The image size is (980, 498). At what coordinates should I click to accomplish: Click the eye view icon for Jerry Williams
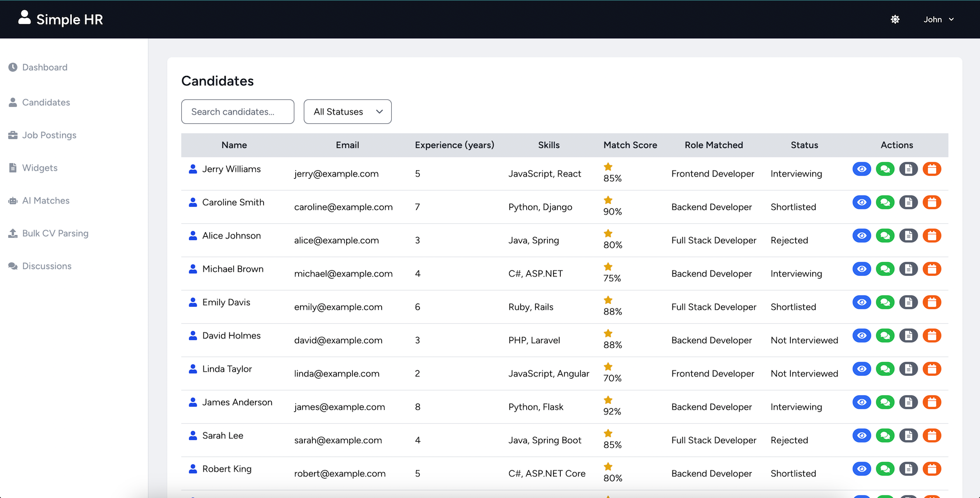[861, 170]
